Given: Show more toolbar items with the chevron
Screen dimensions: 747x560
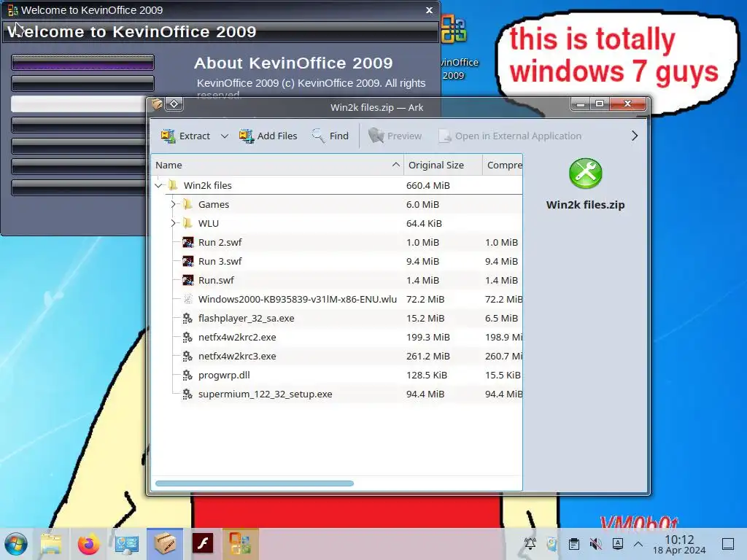Looking at the screenshot, I should click(x=634, y=136).
